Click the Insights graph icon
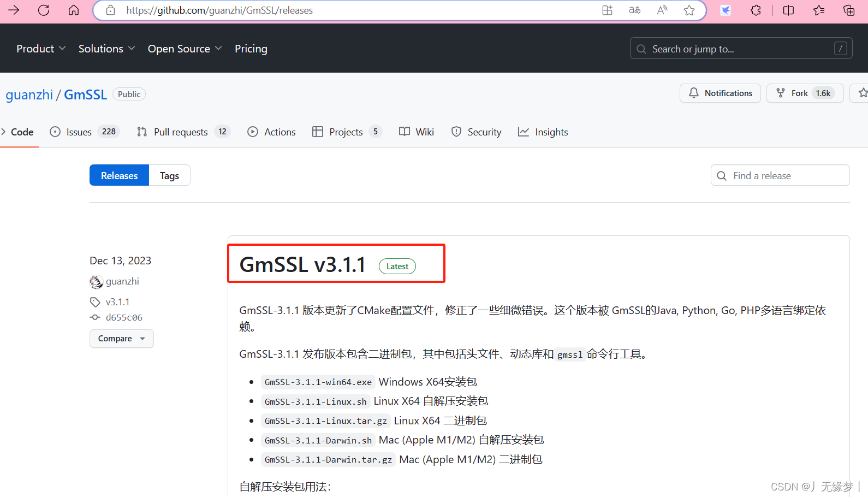Viewport: 868px width, 497px height. 524,132
